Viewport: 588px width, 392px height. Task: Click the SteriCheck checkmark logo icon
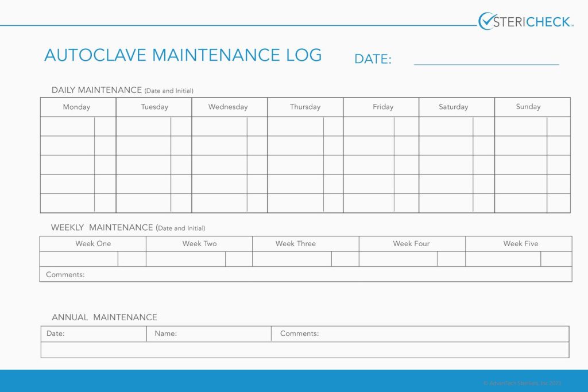(x=485, y=19)
